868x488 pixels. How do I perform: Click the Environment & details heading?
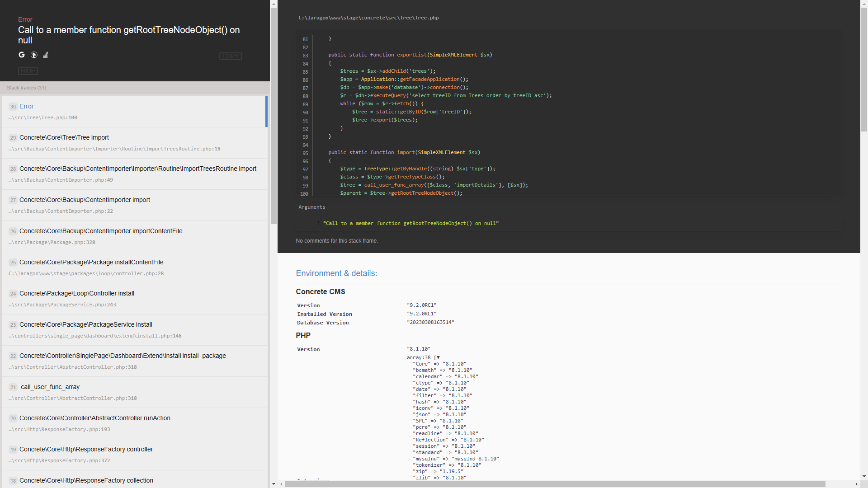click(x=336, y=273)
